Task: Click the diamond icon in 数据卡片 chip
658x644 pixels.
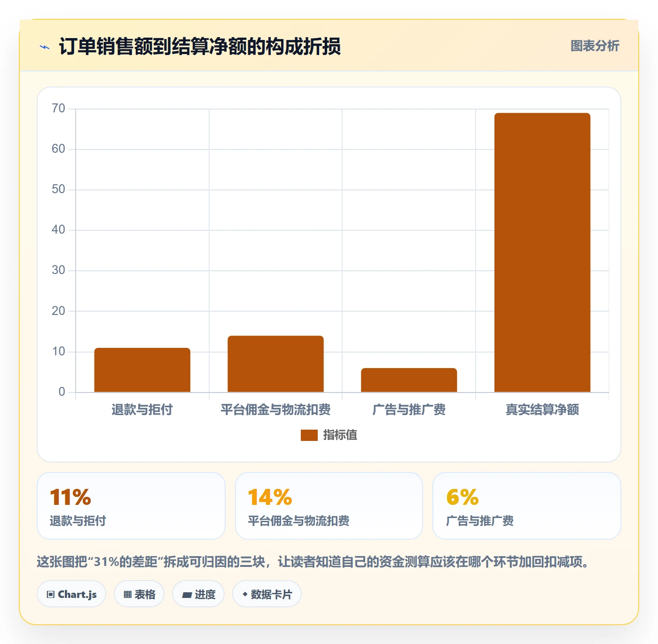Action: (x=245, y=594)
